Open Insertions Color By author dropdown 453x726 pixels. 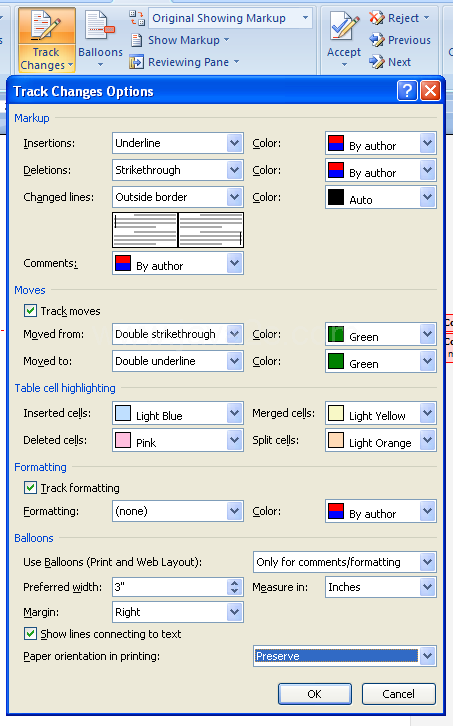click(381, 143)
